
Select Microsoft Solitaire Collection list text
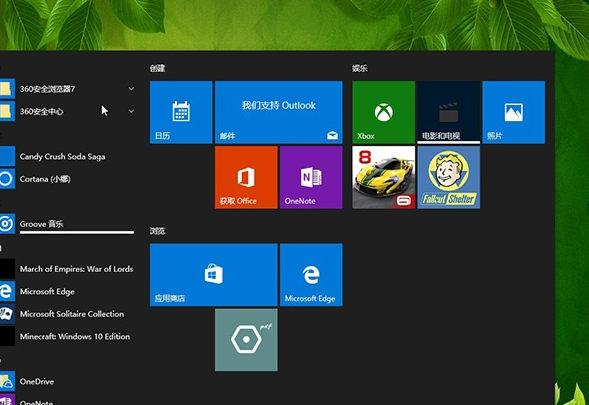72,314
